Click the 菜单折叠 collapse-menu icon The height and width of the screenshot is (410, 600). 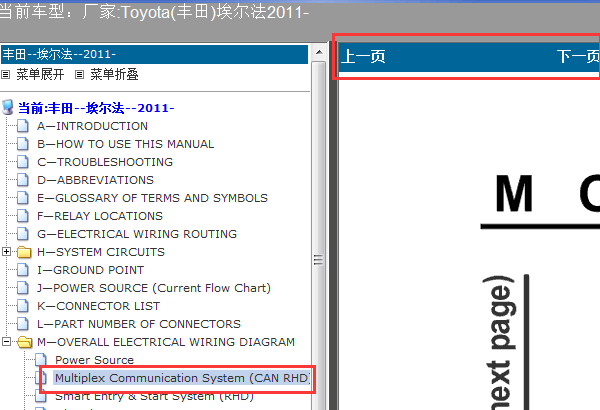click(79, 74)
